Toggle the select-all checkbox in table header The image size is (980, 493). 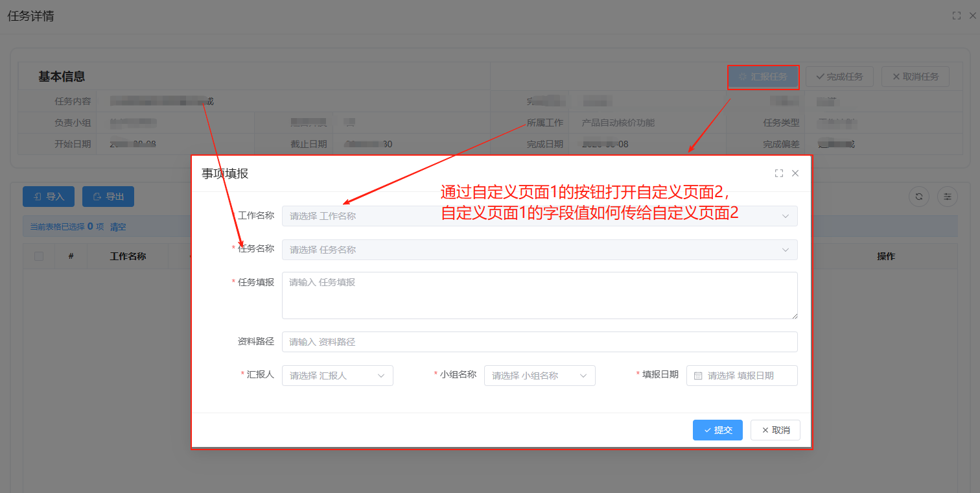[39, 256]
